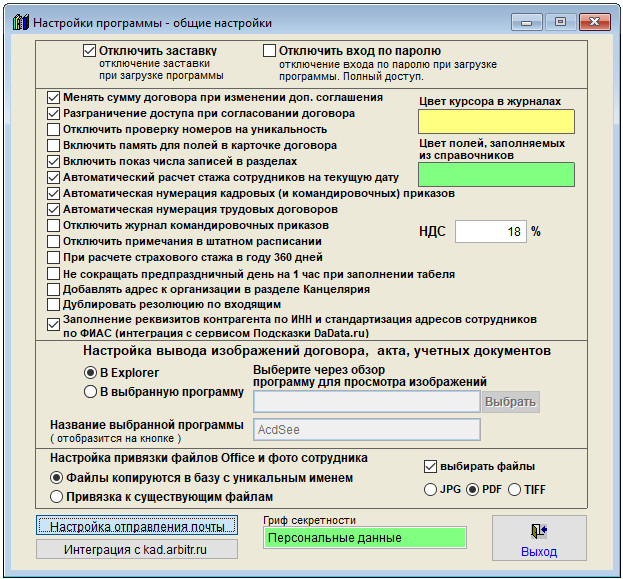Screen dimensions: 623x579
Task: Click the НДС percentage input field
Action: tap(491, 231)
